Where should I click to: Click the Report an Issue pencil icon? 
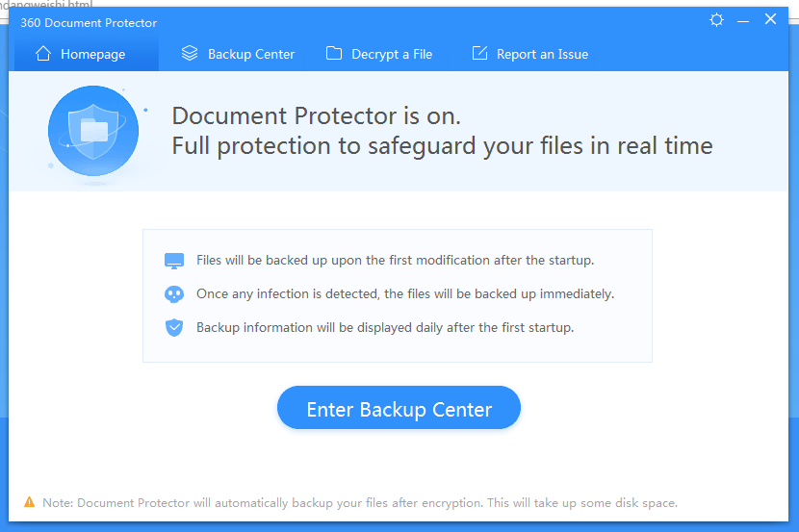pyautogui.click(x=479, y=53)
